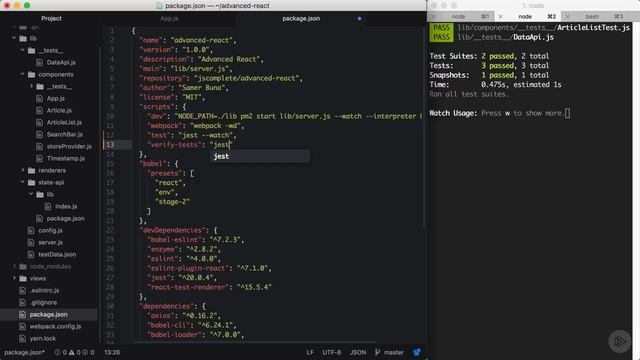
Task: Accept the jest autocomplete suggestion
Action: click(x=260, y=156)
